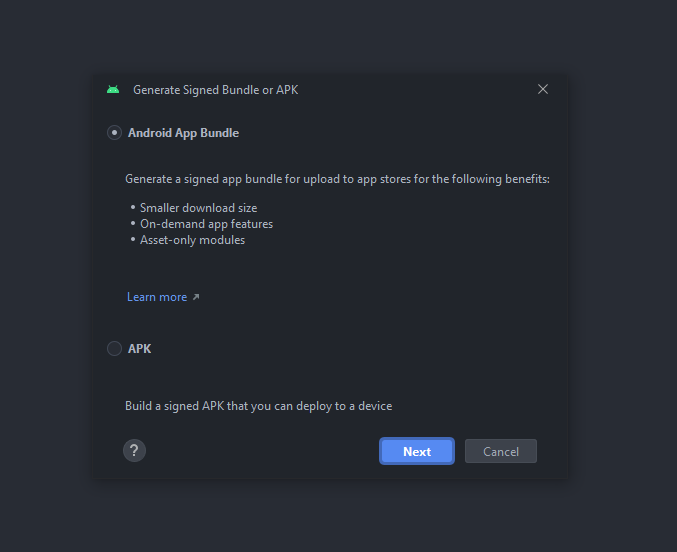Choose the APK radio button
The width and height of the screenshot is (677, 552).
pyautogui.click(x=115, y=349)
